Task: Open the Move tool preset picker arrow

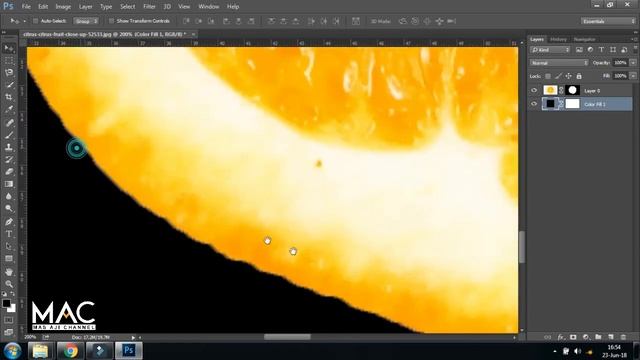Action: pos(24,21)
